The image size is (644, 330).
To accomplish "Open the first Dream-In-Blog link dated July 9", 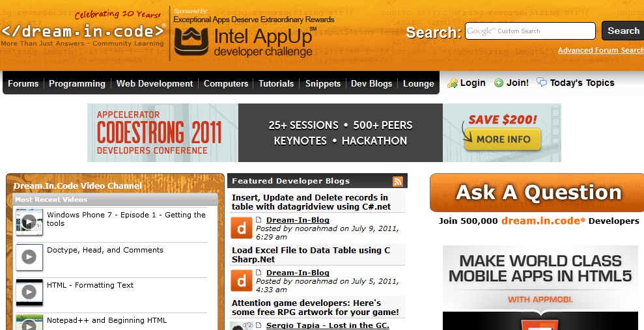I will point(298,220).
